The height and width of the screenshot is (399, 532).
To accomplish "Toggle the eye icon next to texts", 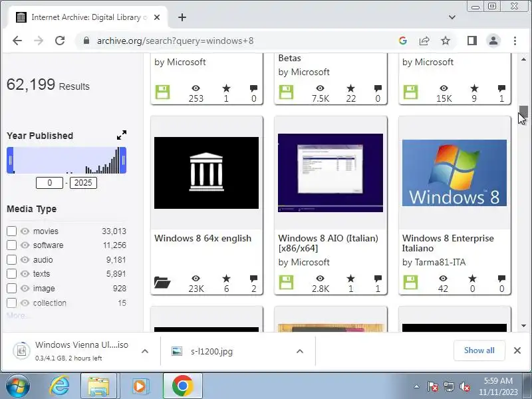I will [x=25, y=273].
